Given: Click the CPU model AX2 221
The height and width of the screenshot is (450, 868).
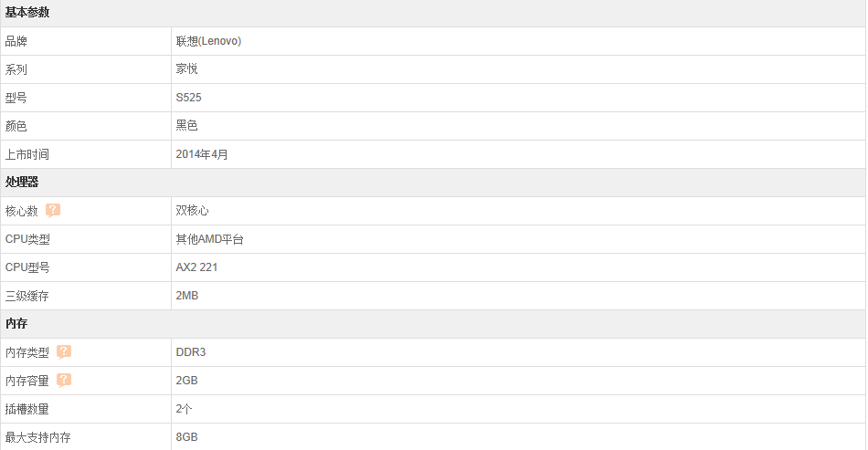Looking at the screenshot, I should (196, 267).
